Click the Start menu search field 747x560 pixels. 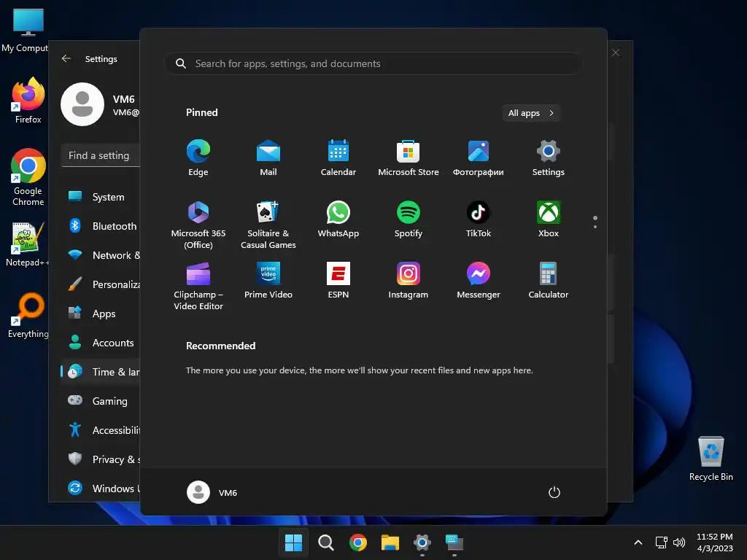[x=373, y=63]
